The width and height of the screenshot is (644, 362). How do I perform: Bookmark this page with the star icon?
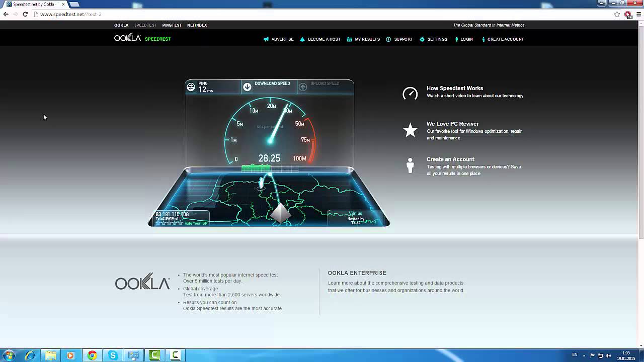point(617,14)
